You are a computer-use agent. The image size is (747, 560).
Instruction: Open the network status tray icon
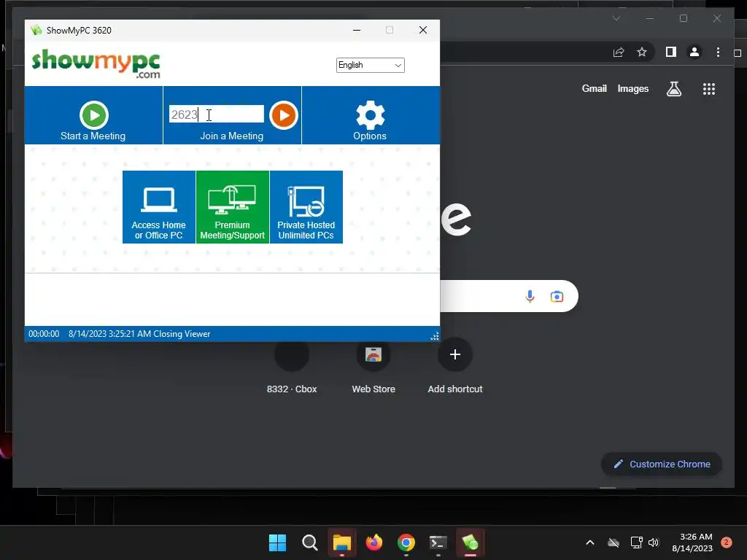coord(636,542)
